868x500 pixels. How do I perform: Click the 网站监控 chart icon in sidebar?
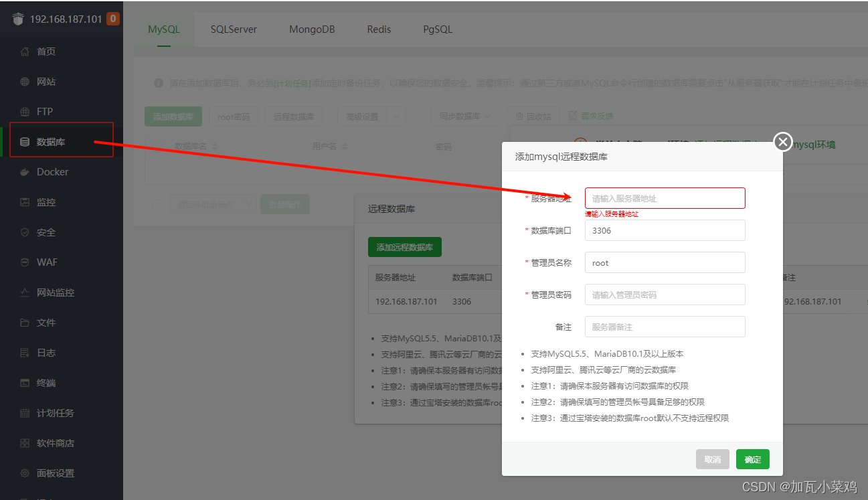click(x=25, y=293)
